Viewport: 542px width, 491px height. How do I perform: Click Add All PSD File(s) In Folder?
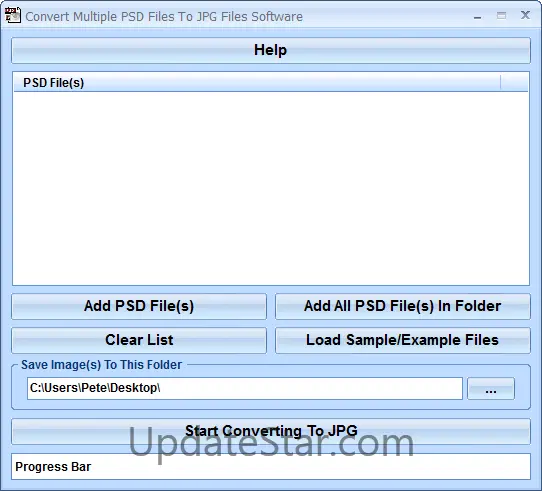coord(403,306)
